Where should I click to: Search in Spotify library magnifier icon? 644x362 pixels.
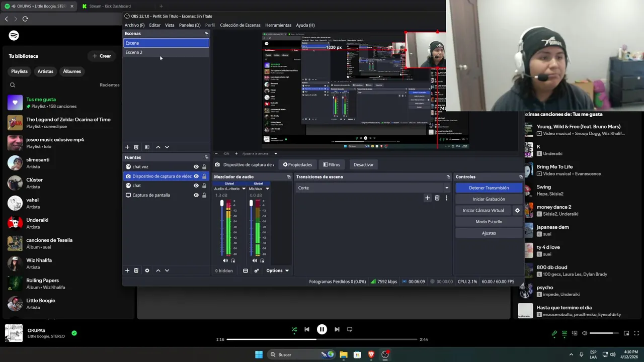pos(13,85)
